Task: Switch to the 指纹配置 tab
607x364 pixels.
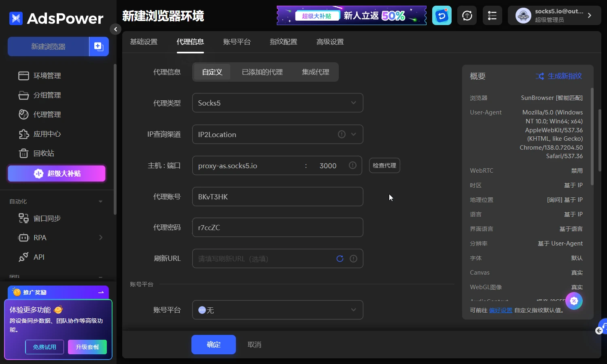Action: pyautogui.click(x=283, y=42)
